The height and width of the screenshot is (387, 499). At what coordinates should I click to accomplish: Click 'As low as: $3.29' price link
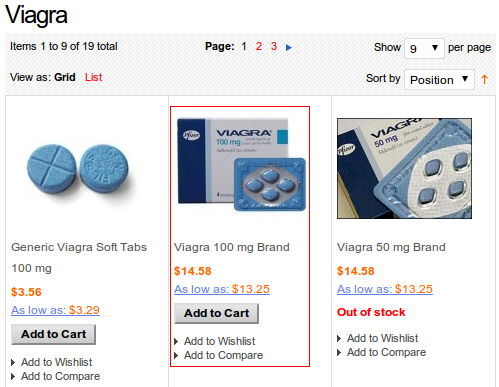[x=55, y=310]
